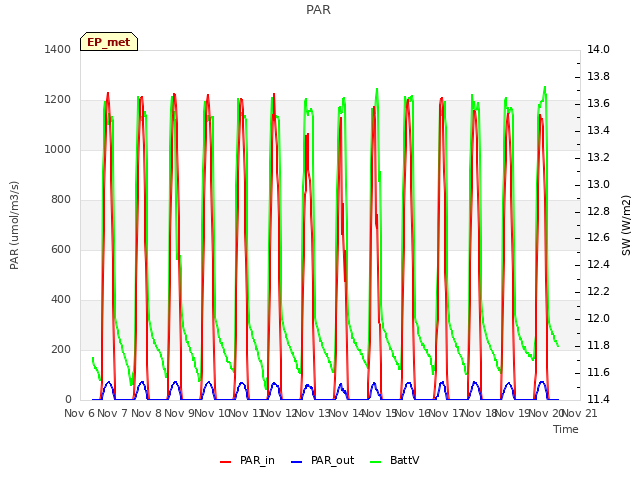Select the EP_met annotation label

pos(109,42)
